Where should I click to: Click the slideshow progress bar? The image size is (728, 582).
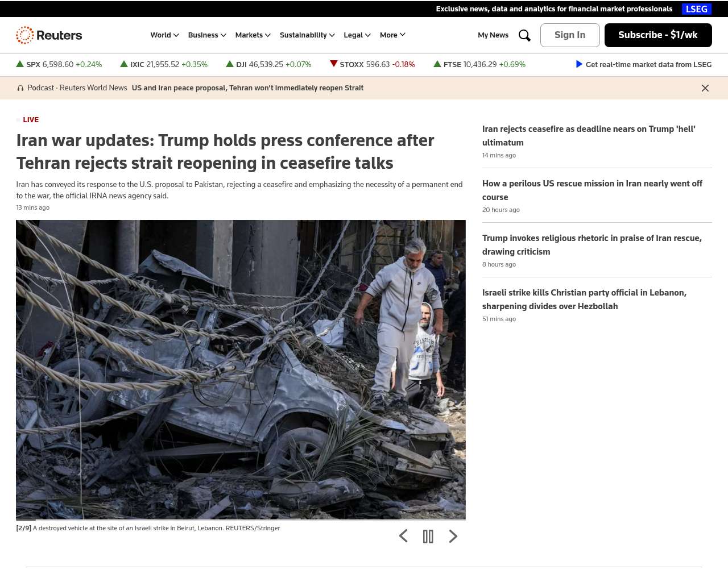click(241, 519)
